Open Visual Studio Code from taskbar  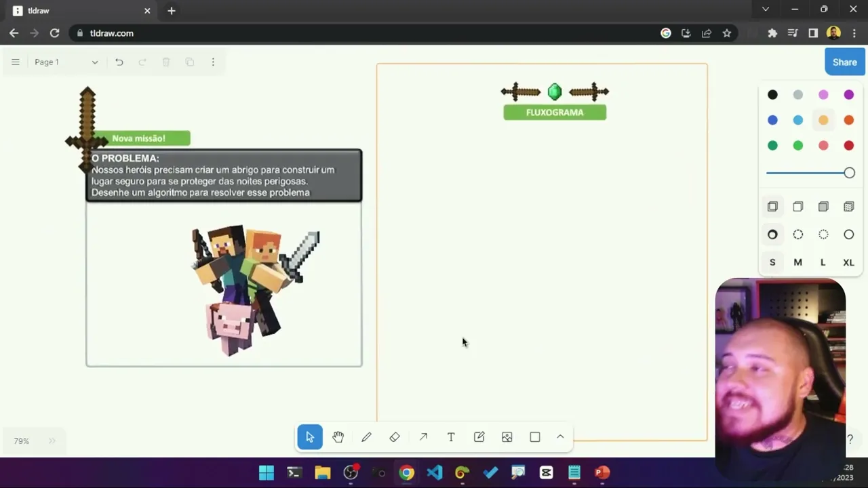pyautogui.click(x=435, y=472)
